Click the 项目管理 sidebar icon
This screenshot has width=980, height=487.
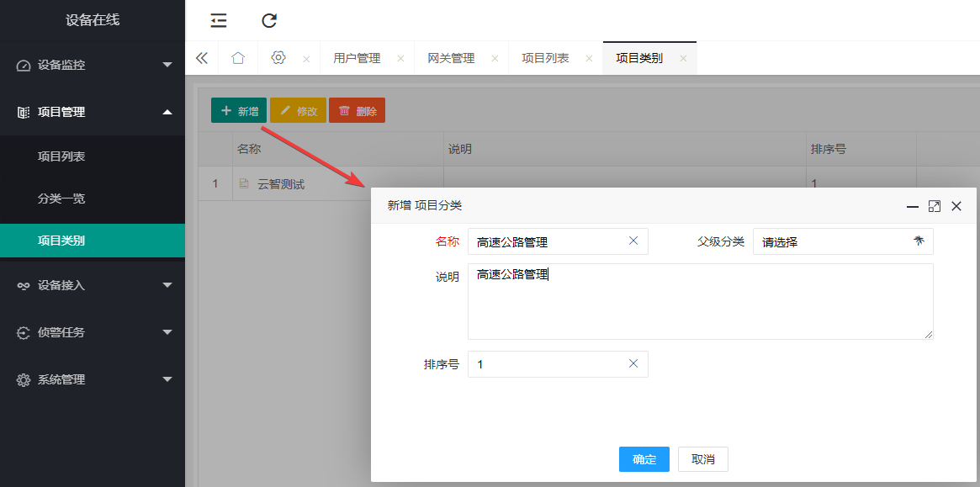(x=23, y=113)
